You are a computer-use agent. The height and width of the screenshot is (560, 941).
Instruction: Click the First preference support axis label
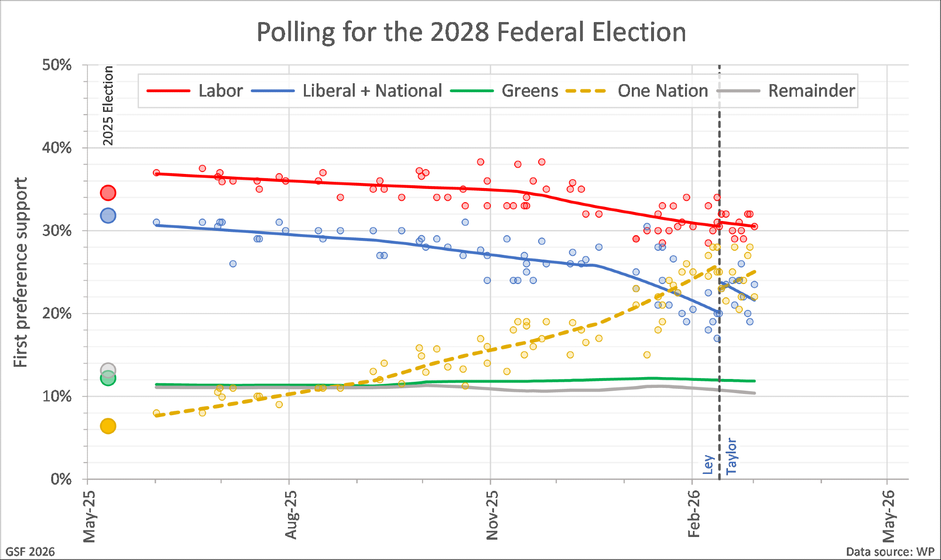pos(20,272)
